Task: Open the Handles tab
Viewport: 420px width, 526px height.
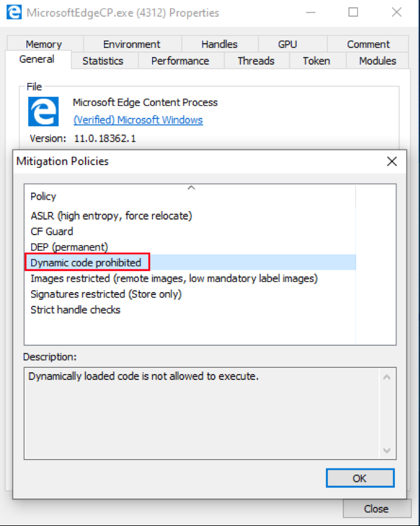Action: coord(219,44)
